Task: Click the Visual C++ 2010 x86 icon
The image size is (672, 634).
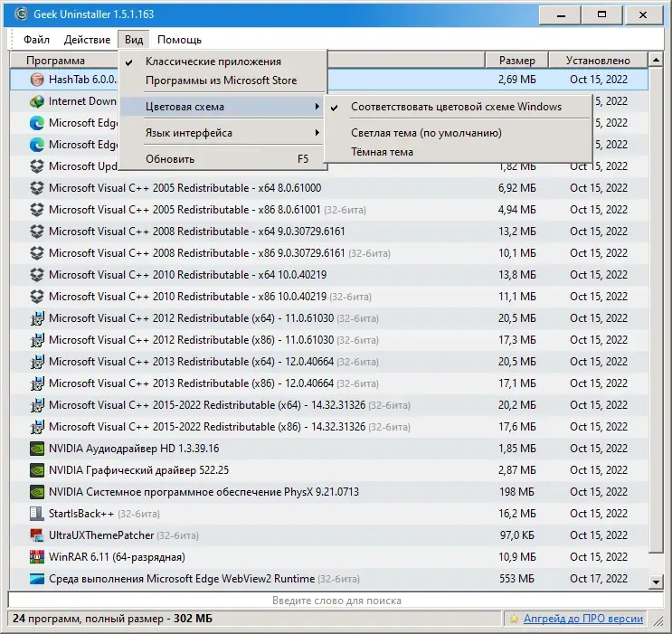Action: tap(37, 297)
